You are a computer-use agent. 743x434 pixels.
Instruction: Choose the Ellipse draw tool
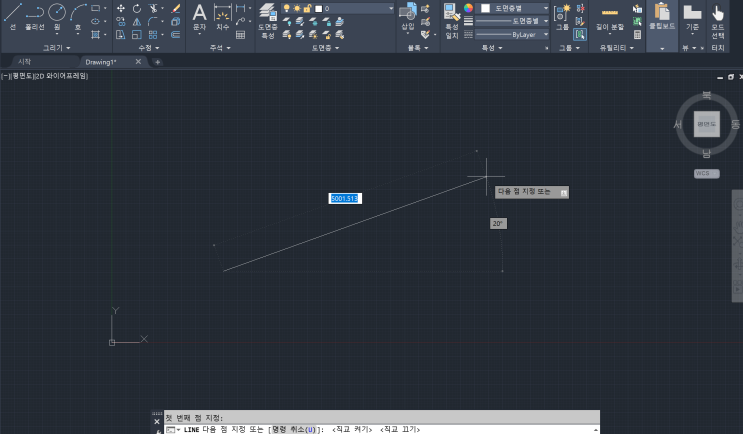(x=95, y=21)
